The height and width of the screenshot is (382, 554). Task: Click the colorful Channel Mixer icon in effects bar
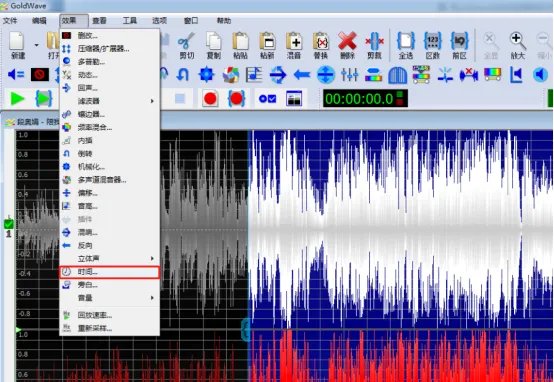tap(230, 75)
